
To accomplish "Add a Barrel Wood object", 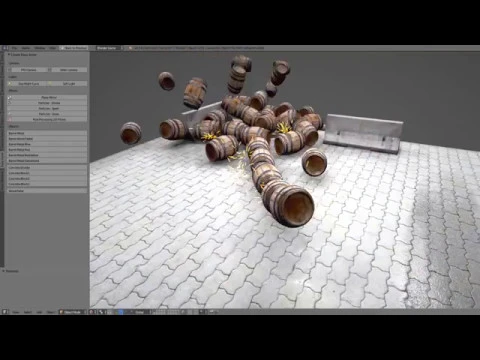I will (x=47, y=133).
